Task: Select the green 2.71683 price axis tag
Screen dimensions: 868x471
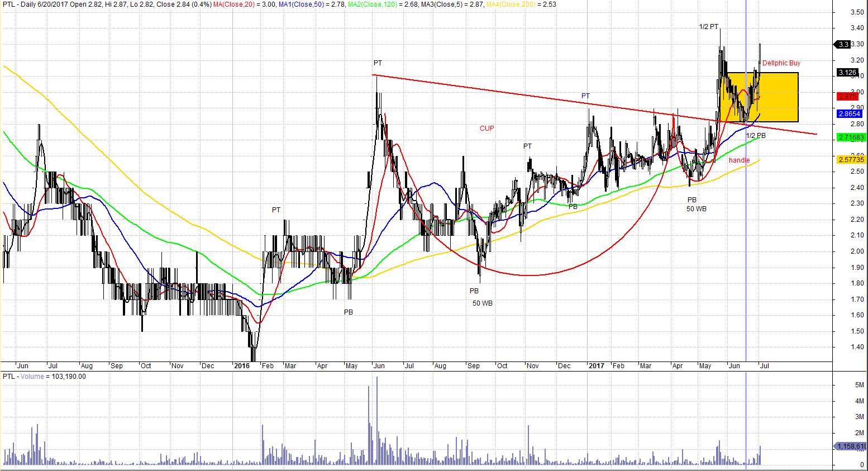Action: 851,137
